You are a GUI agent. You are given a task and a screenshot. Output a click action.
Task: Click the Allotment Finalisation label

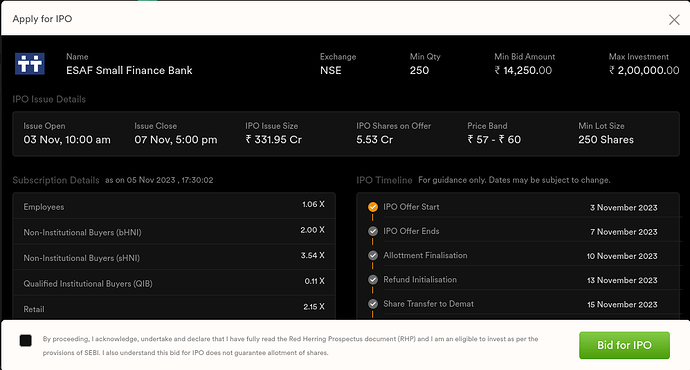coord(425,255)
